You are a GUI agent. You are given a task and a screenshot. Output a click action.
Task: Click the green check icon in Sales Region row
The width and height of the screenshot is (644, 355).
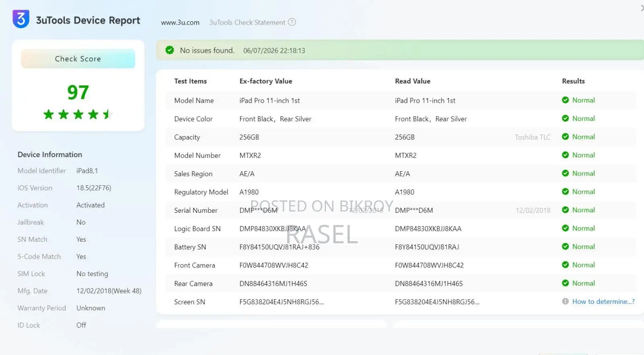coord(566,173)
